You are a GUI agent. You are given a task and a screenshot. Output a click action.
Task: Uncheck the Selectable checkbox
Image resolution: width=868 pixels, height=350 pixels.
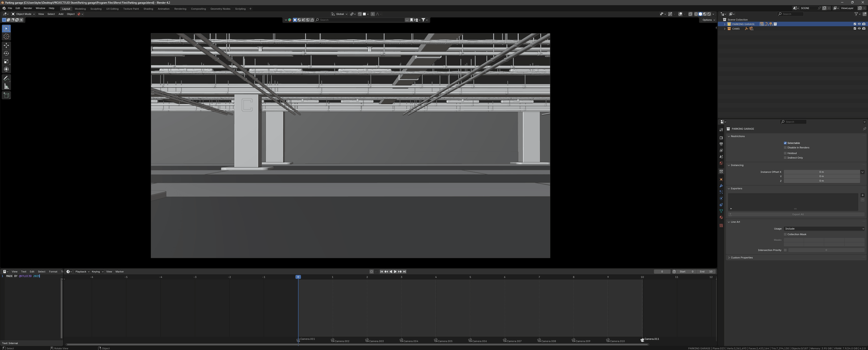(785, 143)
